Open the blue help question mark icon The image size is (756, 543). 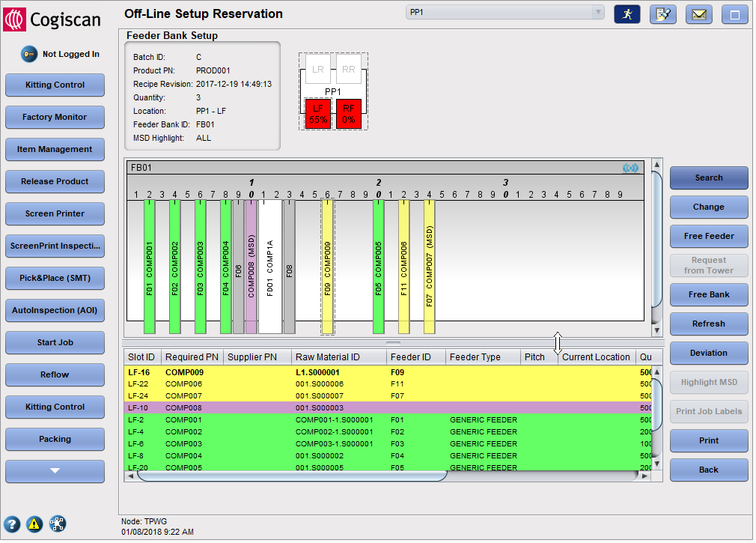12,524
